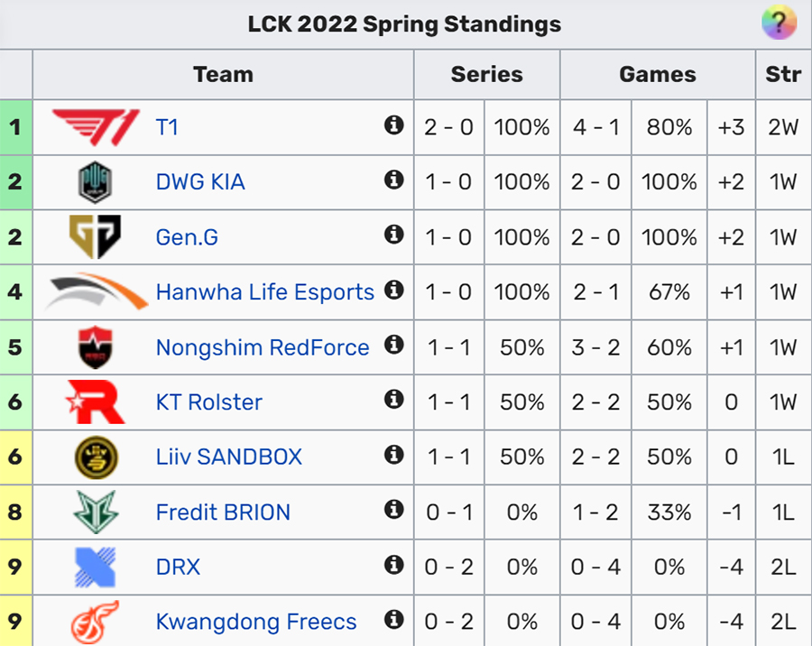Open info icon for DWG KIA
The height and width of the screenshot is (646, 812).
394,180
